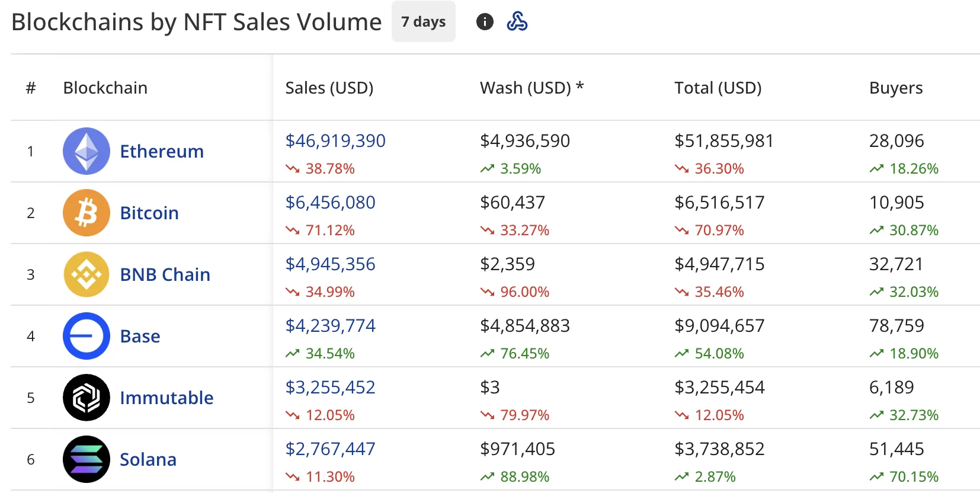Open Solana sales figure $2,767,447
Screen dimensions: 980x493
coord(330,449)
